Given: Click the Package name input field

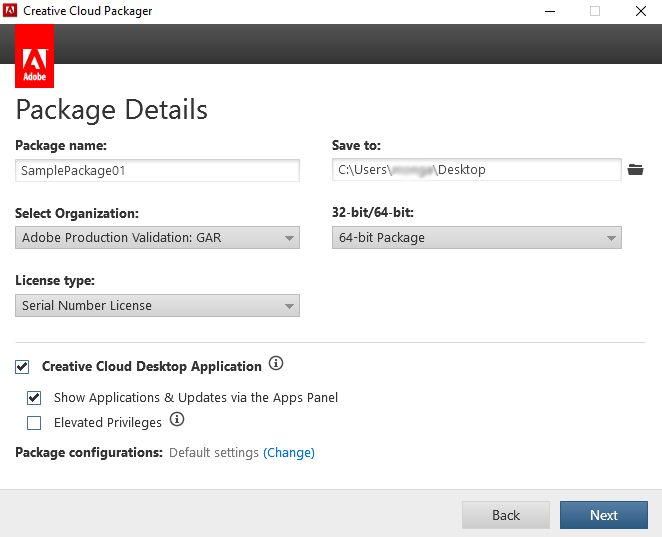Looking at the screenshot, I should click(157, 171).
